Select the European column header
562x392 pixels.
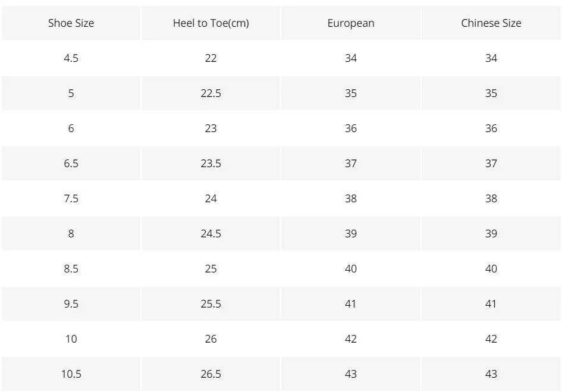[351, 23]
